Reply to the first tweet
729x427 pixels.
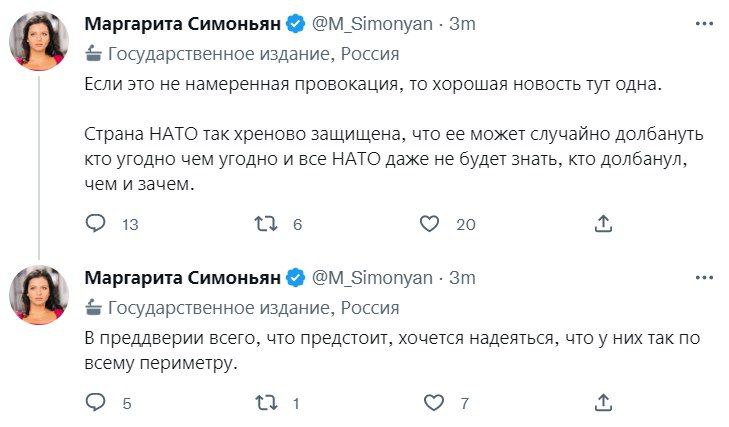click(x=95, y=224)
